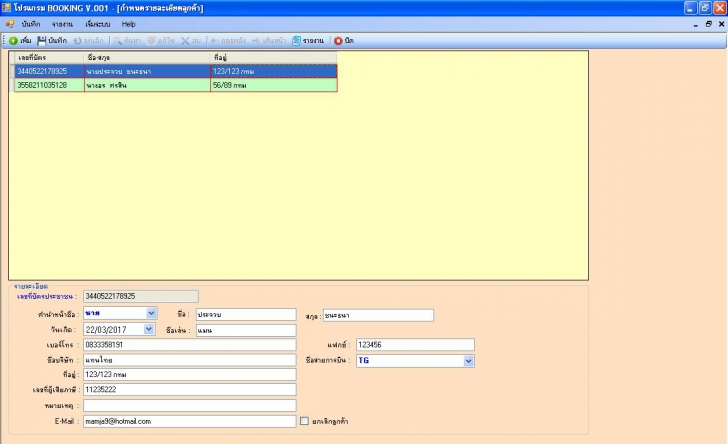This screenshot has width=728, height=444.
Task: Open the birth date 22/03/2017 picker dropdown
Action: pos(149,329)
